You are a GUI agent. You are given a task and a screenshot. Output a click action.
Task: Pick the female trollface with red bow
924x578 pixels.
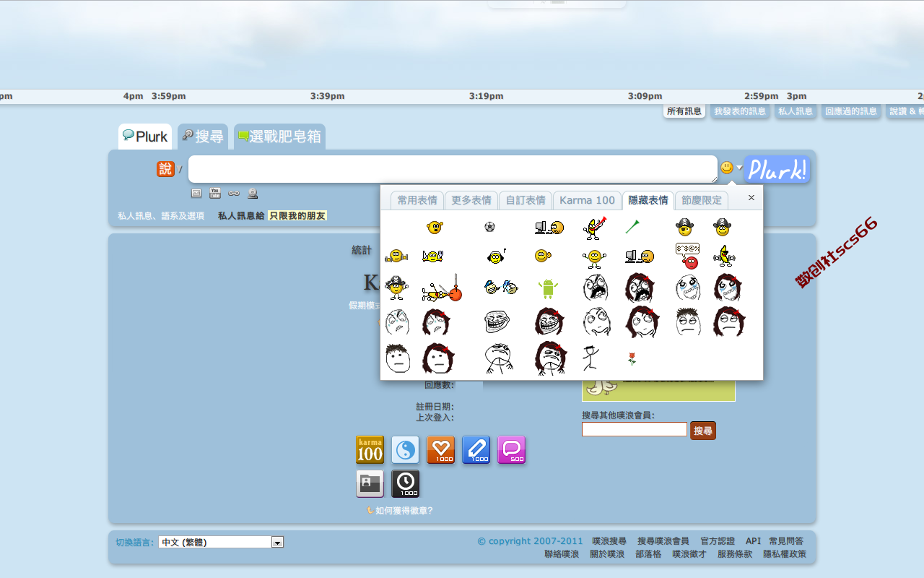(x=549, y=322)
